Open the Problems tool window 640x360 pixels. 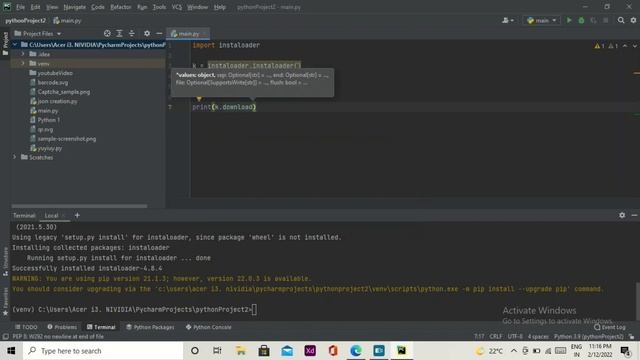pos(62,327)
